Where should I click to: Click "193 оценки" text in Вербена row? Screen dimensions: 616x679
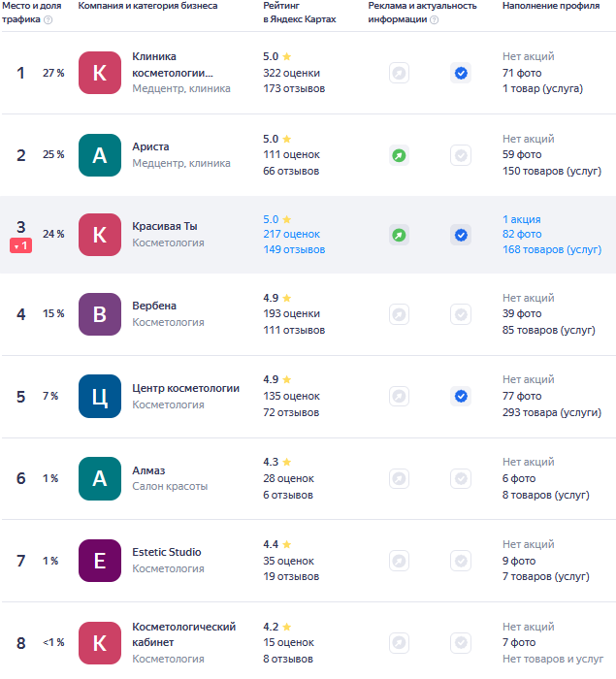click(292, 313)
